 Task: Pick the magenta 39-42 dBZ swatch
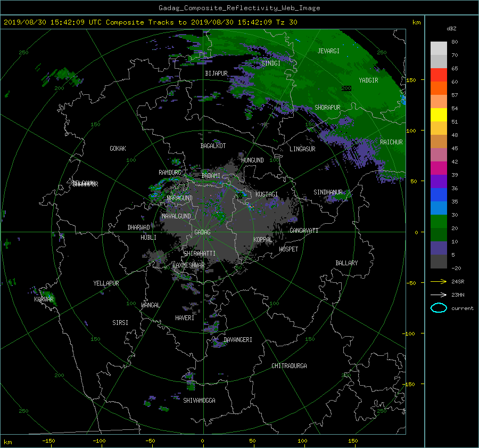(x=439, y=168)
